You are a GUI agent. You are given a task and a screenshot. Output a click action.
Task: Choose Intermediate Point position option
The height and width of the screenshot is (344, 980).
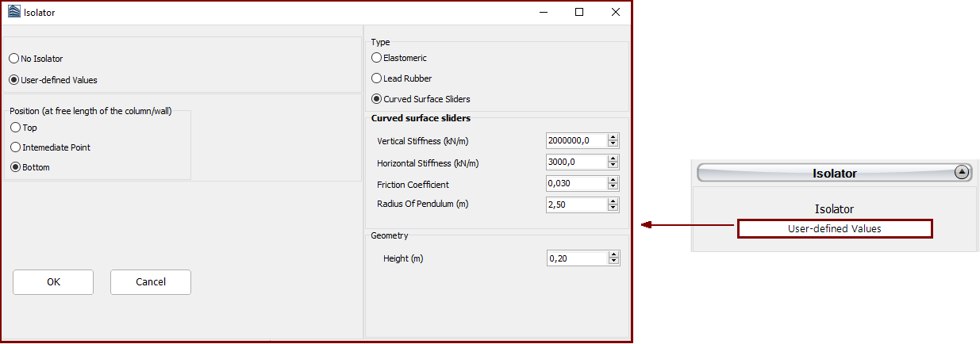[16, 147]
